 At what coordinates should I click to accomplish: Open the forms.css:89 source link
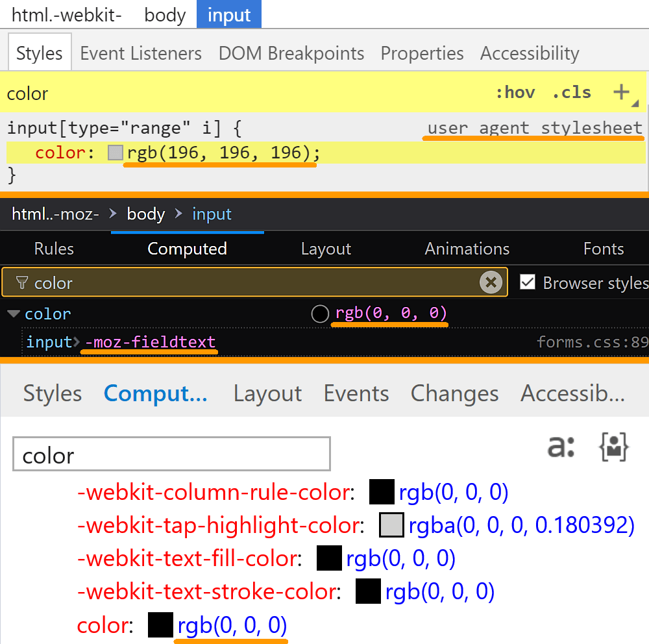[592, 342]
